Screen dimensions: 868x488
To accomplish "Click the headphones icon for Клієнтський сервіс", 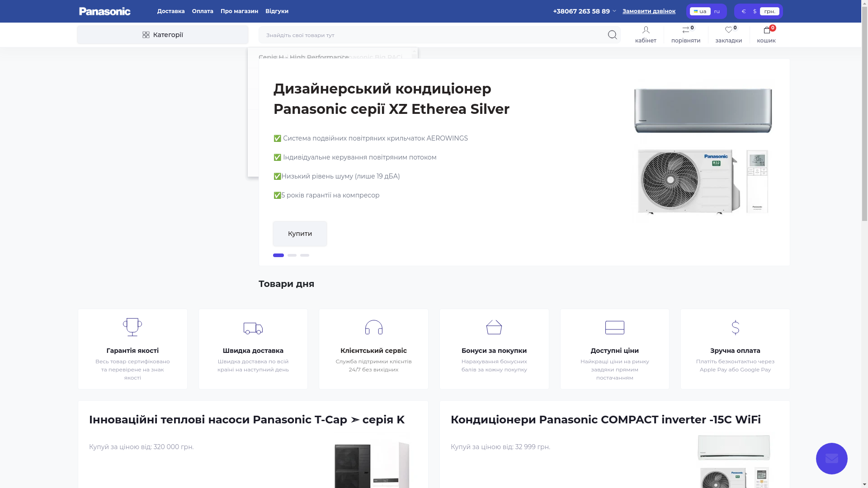I will (x=374, y=327).
